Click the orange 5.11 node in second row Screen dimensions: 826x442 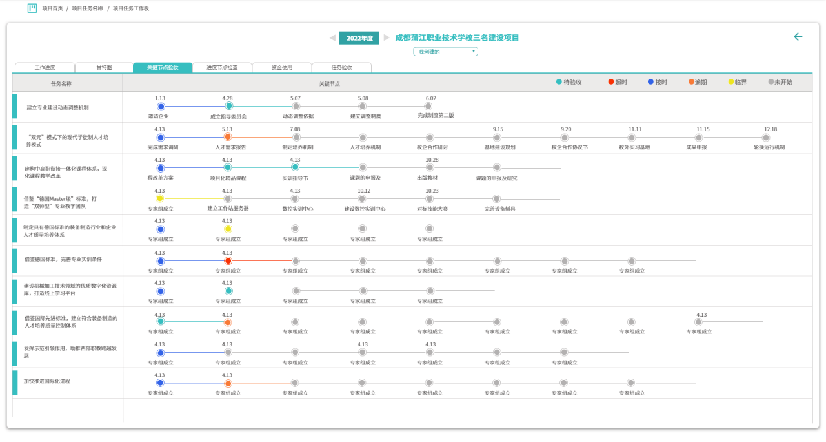pyautogui.click(x=228, y=137)
